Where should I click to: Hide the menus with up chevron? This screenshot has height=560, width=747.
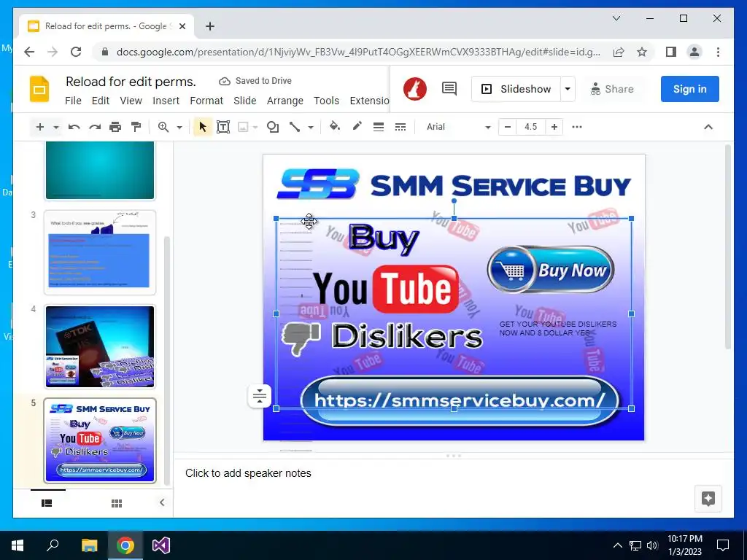click(x=708, y=127)
